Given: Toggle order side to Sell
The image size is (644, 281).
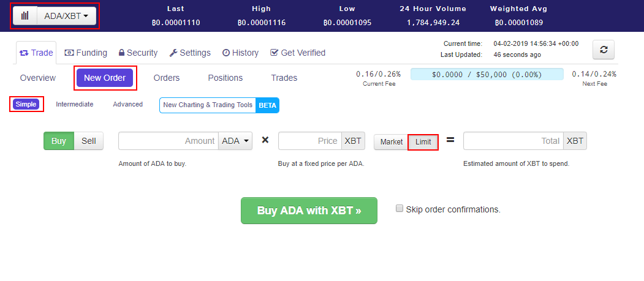Looking at the screenshot, I should point(89,141).
